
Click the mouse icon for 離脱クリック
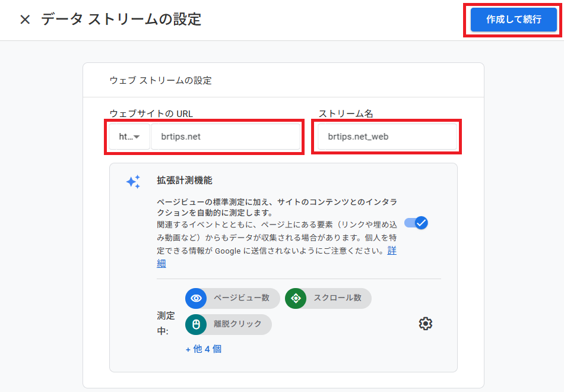196,324
